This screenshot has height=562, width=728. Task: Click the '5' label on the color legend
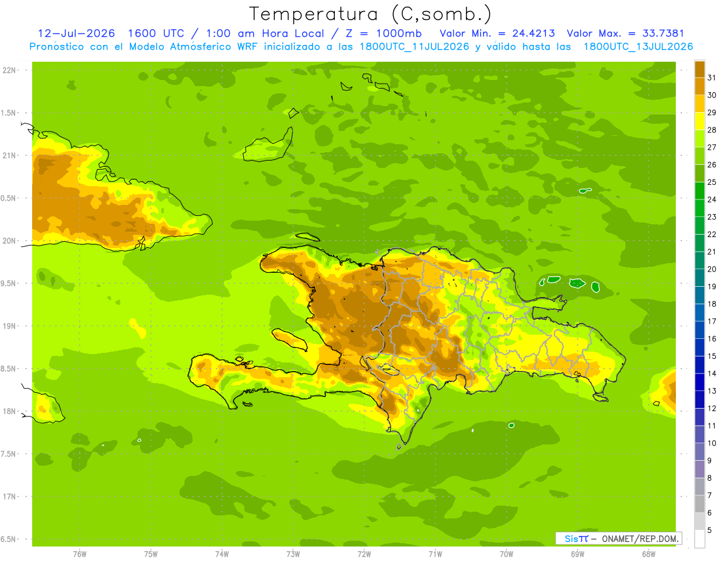[710, 530]
